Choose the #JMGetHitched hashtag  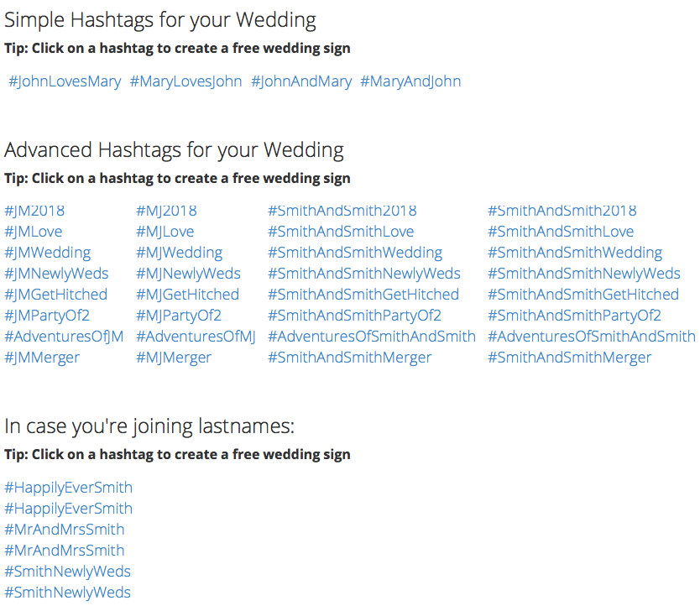[55, 295]
